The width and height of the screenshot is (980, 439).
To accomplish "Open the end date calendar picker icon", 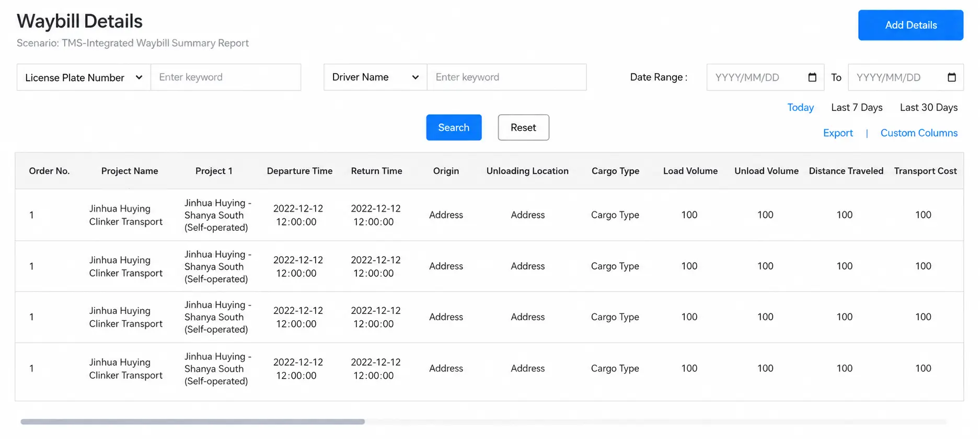I will click(x=952, y=77).
